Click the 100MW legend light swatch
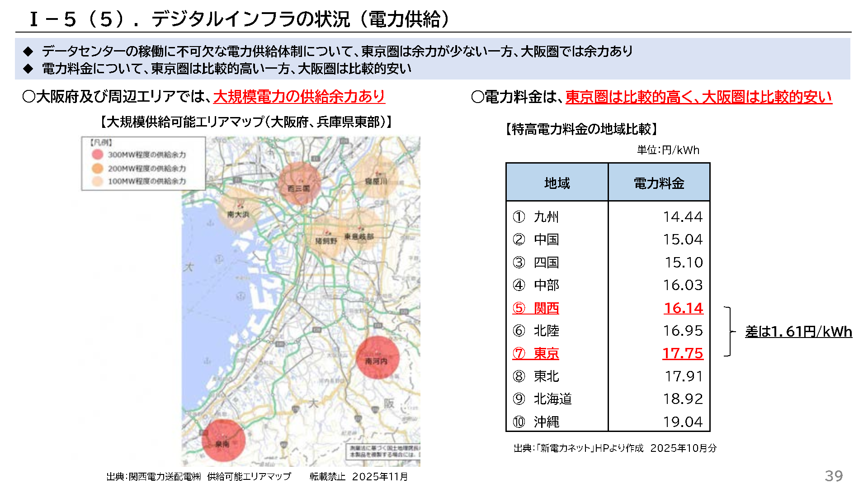The image size is (868, 488). (x=98, y=181)
